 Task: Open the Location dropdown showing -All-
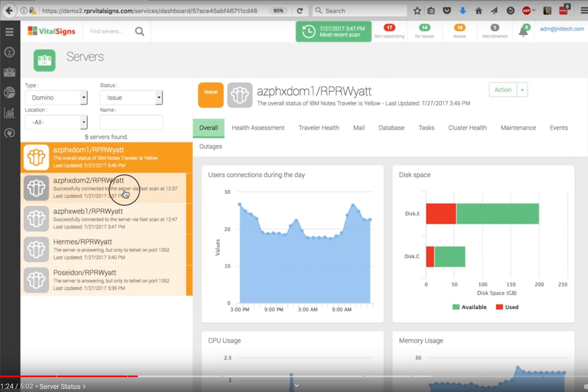click(56, 122)
